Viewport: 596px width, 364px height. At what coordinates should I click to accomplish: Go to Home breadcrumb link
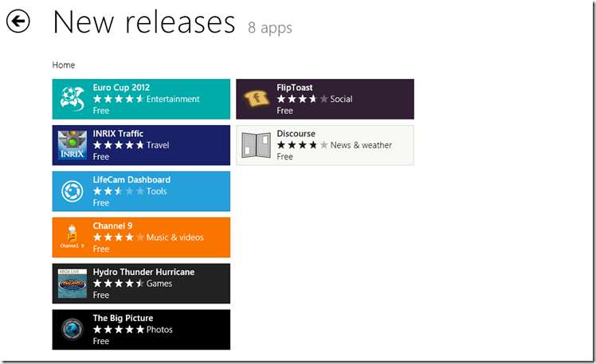click(x=64, y=65)
